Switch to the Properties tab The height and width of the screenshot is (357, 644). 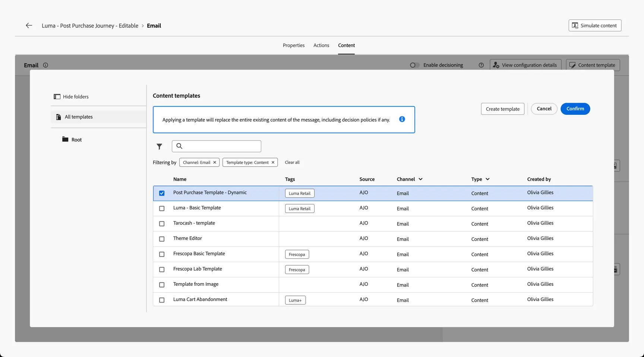point(294,45)
